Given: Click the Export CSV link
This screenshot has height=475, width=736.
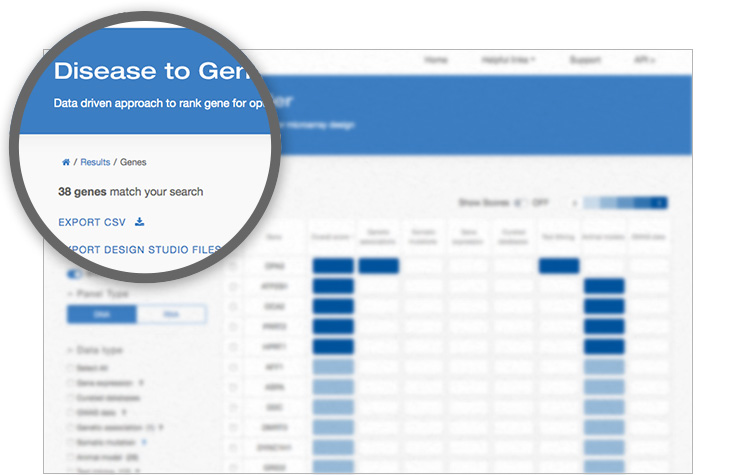Looking at the screenshot, I should (92, 222).
